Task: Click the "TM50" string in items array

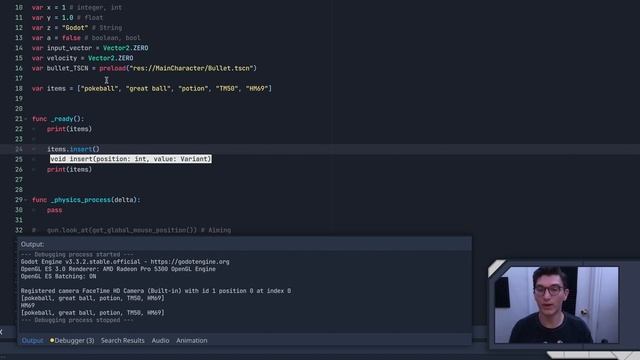Action: pos(227,88)
